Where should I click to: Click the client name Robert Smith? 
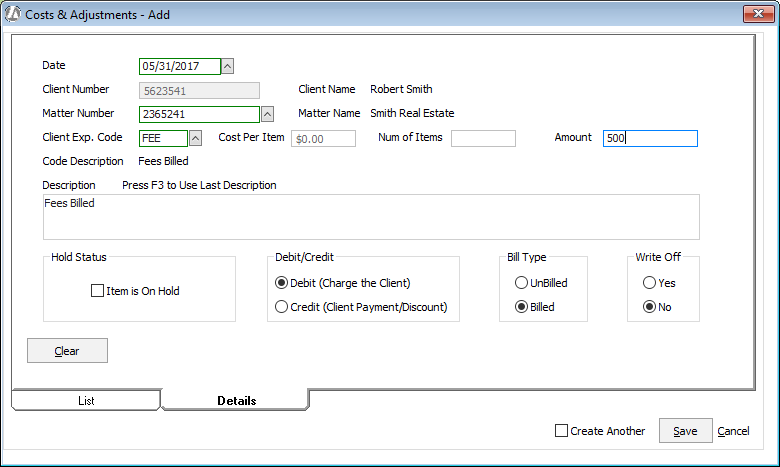(401, 89)
